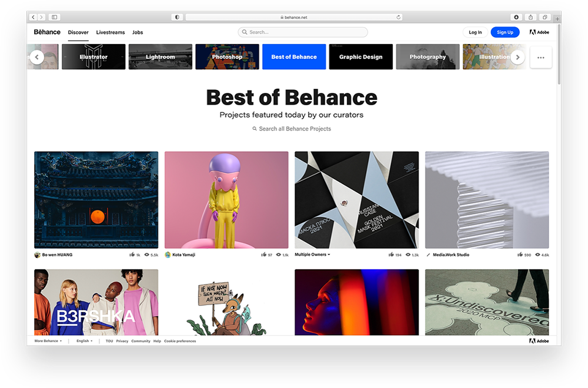Click the Behance header search field
This screenshot has height=388, width=588.
coord(303,32)
